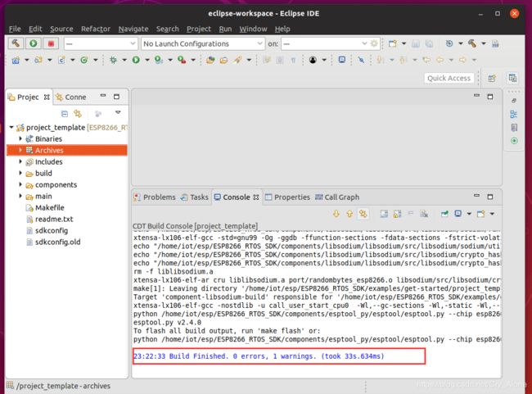532x394 pixels.
Task: Click the Search flashlight icon
Action: point(237,60)
